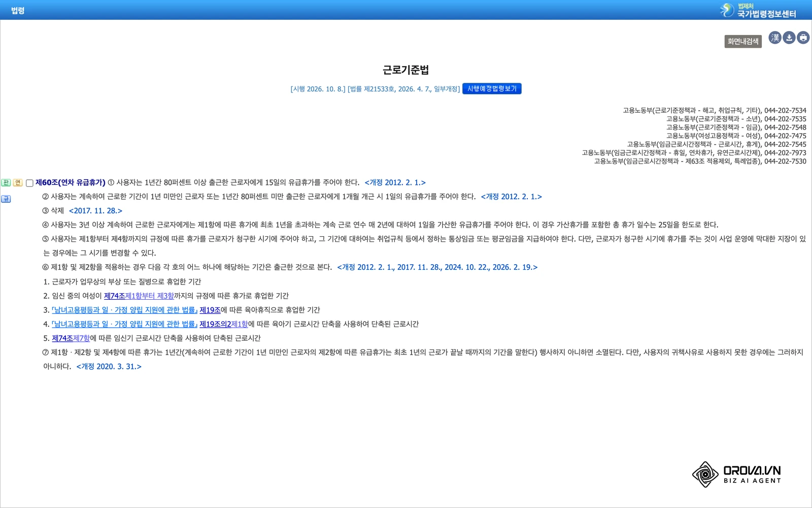812x508 pixels.
Task: Open the green 판 precedents icon
Action: (6, 182)
